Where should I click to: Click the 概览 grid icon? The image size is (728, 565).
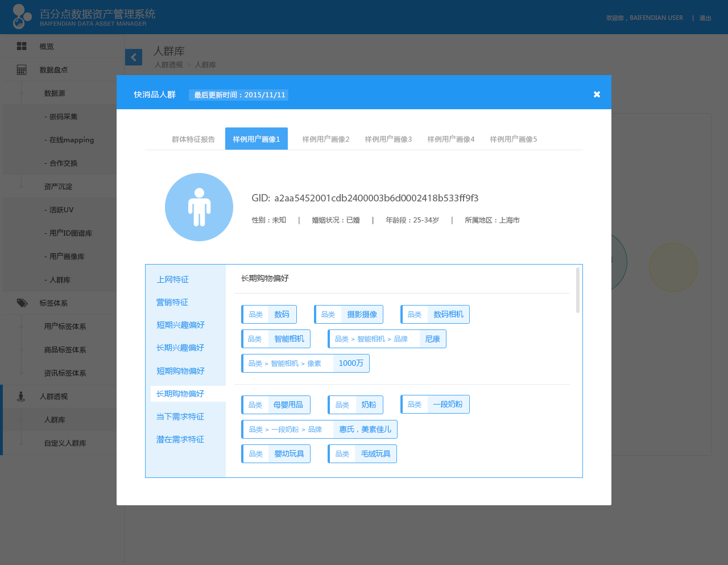22,46
